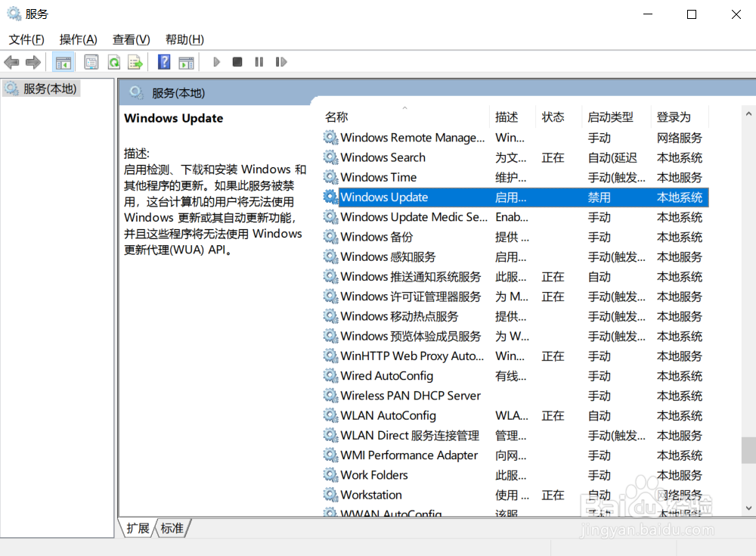This screenshot has height=556, width=756.
Task: Select Windows Update Medic Se... service
Action: pos(515,217)
